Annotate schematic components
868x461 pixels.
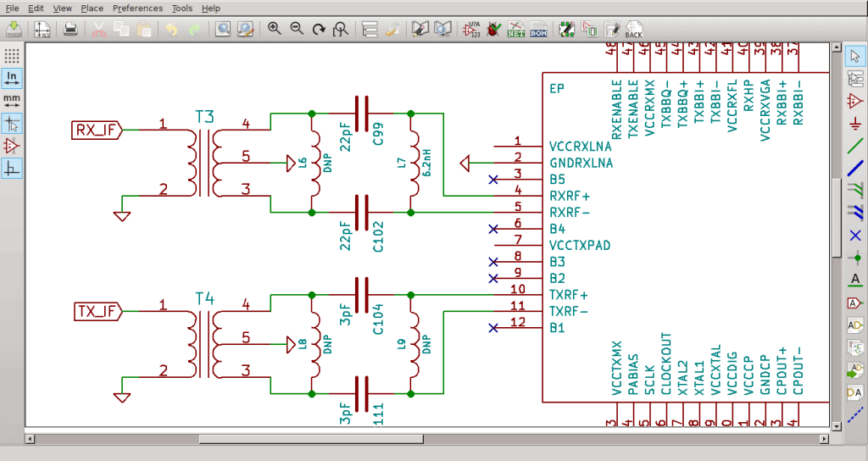471,29
